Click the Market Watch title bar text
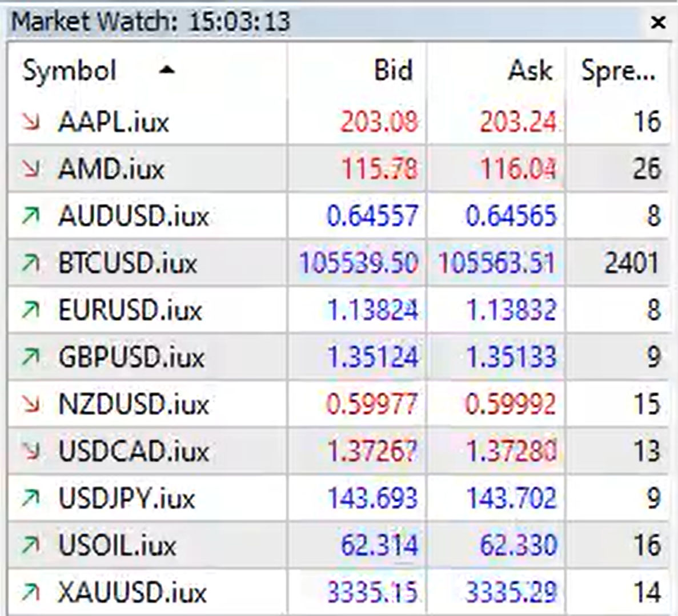This screenshot has height=616, width=678. [x=150, y=22]
